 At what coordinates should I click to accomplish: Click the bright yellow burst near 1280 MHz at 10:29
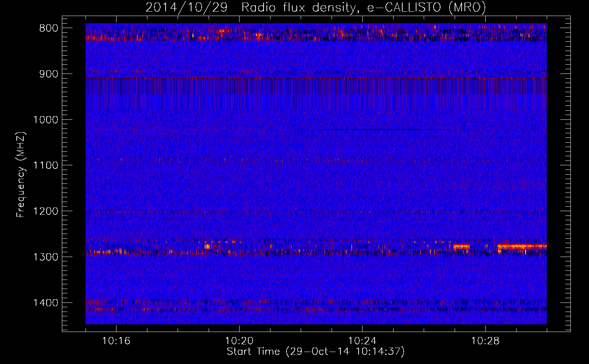click(x=522, y=247)
